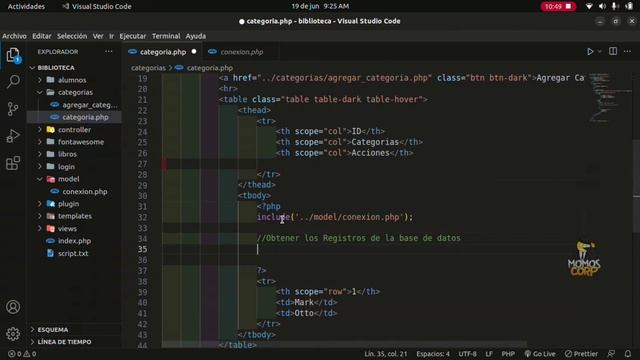The height and width of the screenshot is (360, 640).
Task: Click Lín. 35, col. 21 position indicator
Action: pos(386,354)
